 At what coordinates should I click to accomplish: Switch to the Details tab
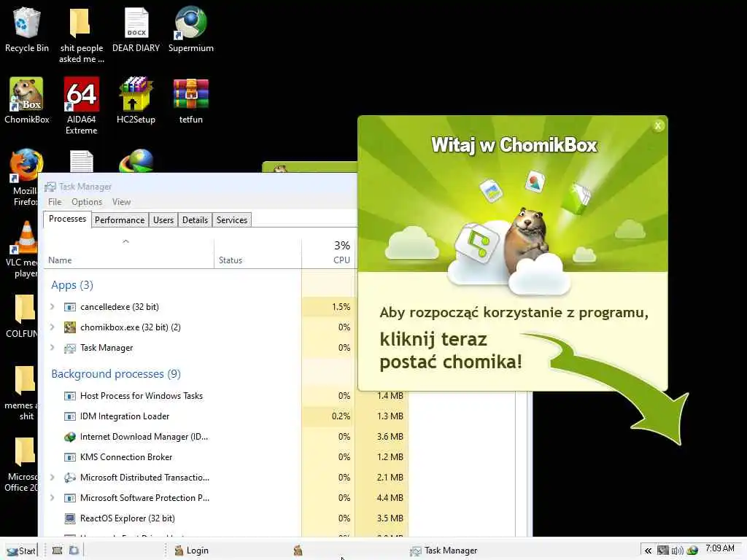195,220
